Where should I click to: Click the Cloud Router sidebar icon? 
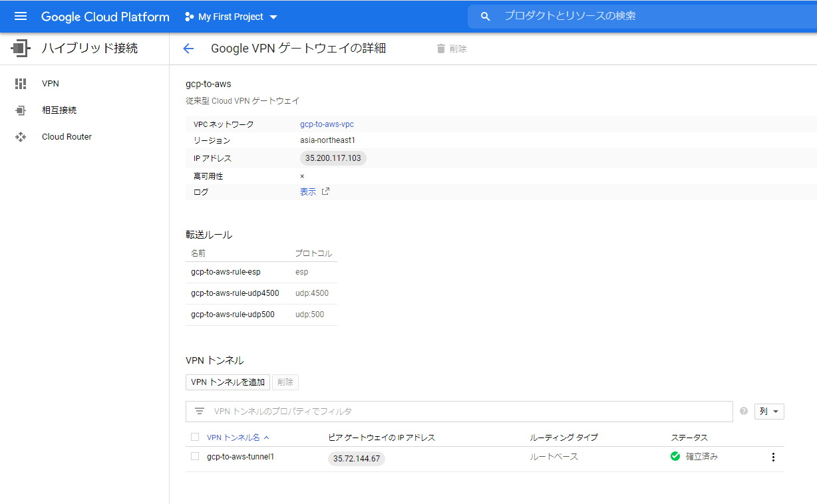[21, 137]
